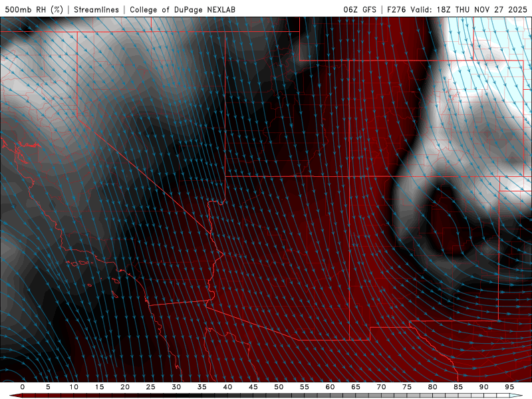Click the "60" label on the color scale
This screenshot has height=399, width=532.
[330, 387]
